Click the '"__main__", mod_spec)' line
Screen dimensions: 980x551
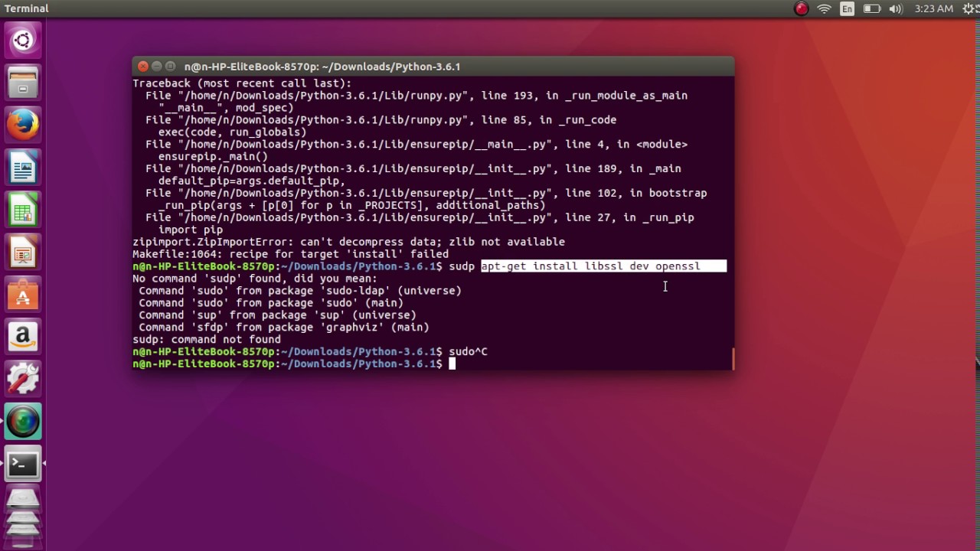(x=226, y=108)
